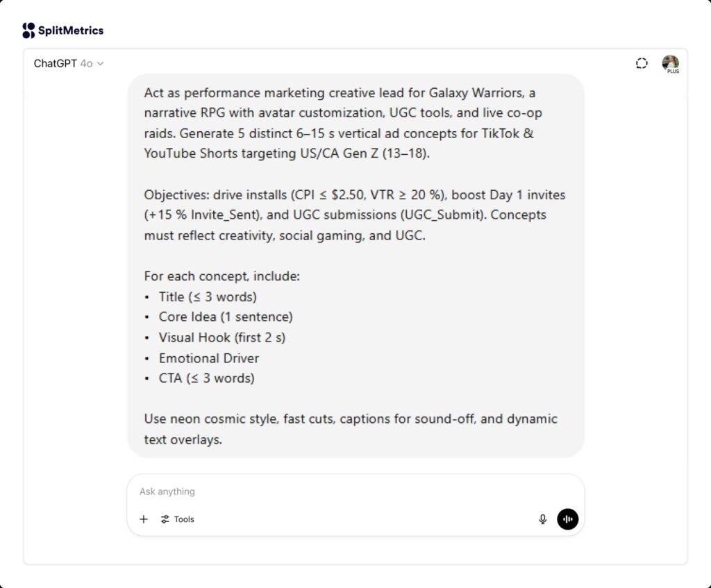The width and height of the screenshot is (711, 588).
Task: Click the plus icon to attach files
Action: (x=144, y=519)
